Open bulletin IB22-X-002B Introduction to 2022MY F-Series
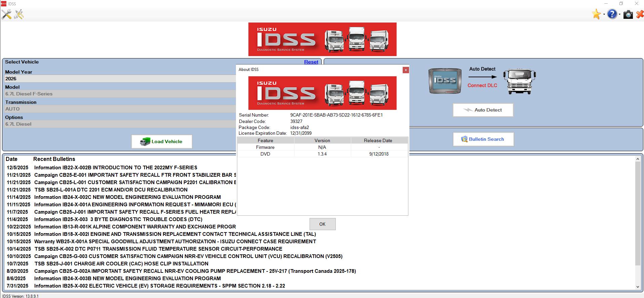 116,168
